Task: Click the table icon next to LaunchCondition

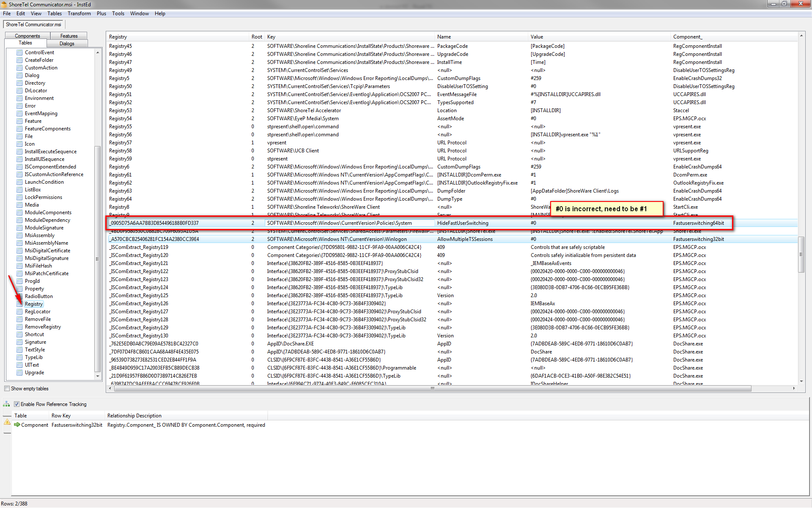Action: tap(19, 182)
